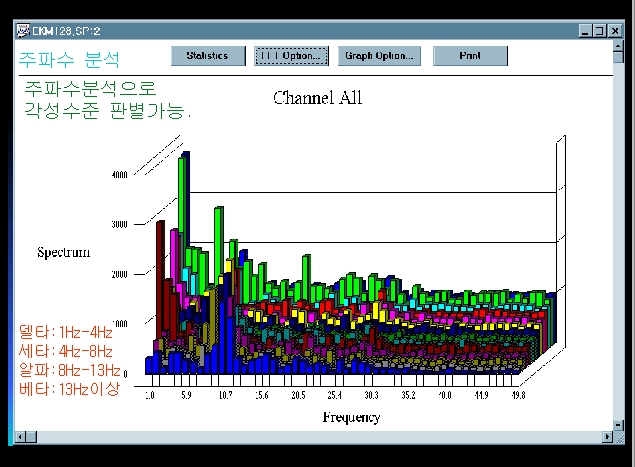635x467 pixels.
Task: Click the tall dark red bar near 1.0
Action: (x=160, y=279)
